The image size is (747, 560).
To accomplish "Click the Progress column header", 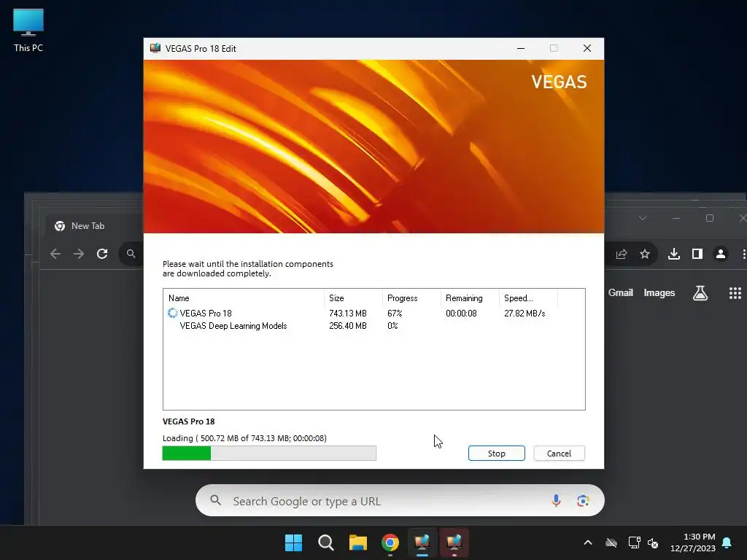I will click(411, 298).
